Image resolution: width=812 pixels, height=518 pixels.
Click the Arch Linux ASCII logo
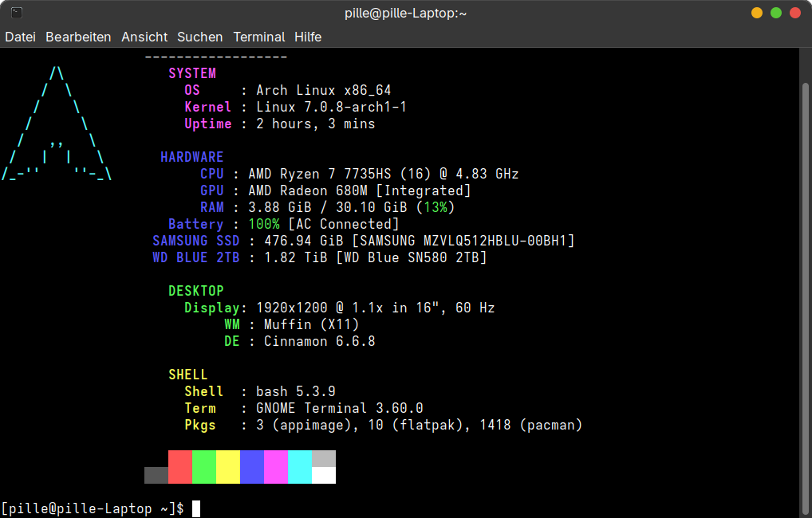pyautogui.click(x=57, y=124)
